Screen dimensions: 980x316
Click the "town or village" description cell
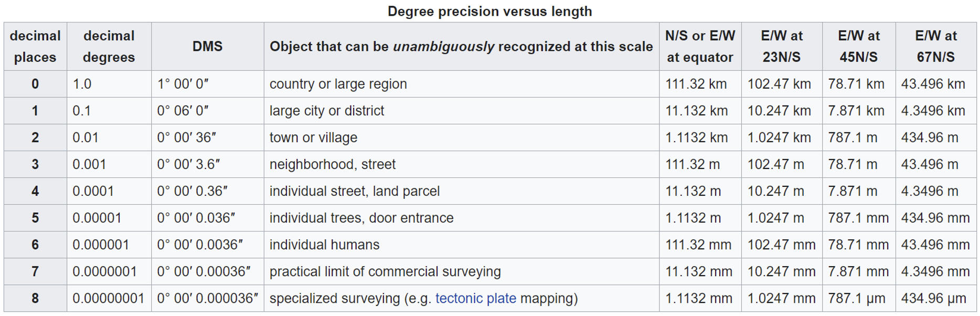click(313, 138)
